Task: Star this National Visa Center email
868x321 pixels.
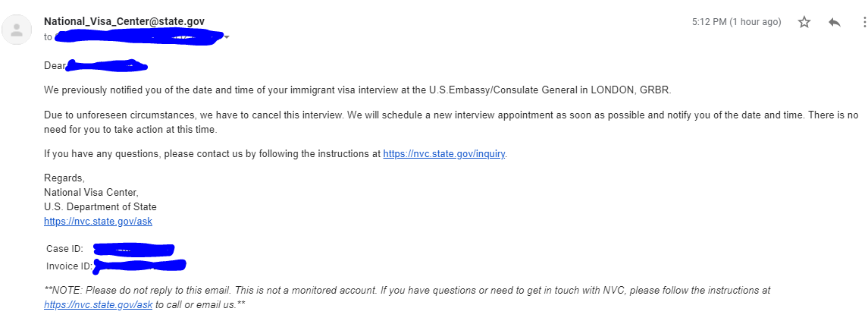Action: [804, 22]
